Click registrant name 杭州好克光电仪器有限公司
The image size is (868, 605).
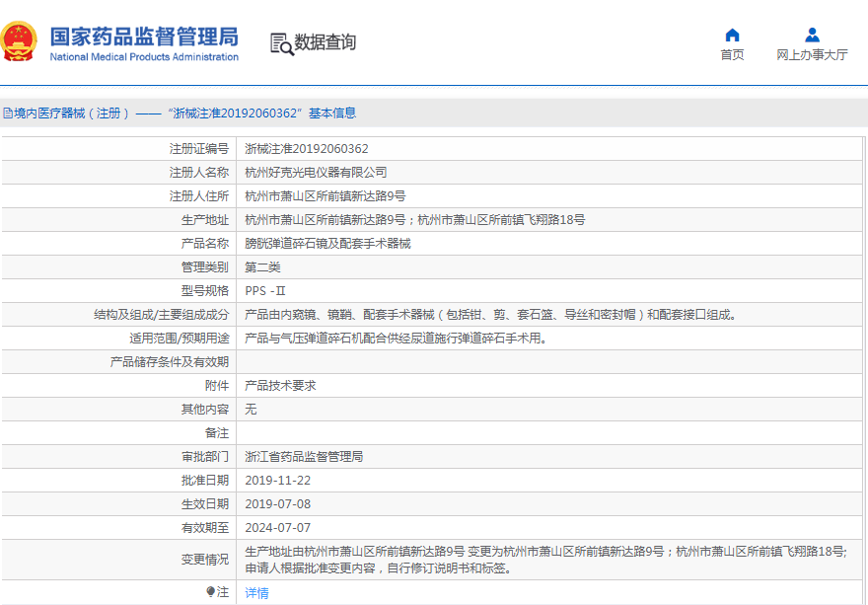coord(316,173)
